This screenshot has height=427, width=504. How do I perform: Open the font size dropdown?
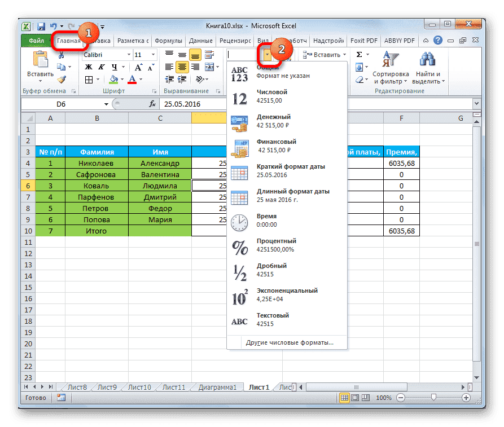click(x=153, y=55)
